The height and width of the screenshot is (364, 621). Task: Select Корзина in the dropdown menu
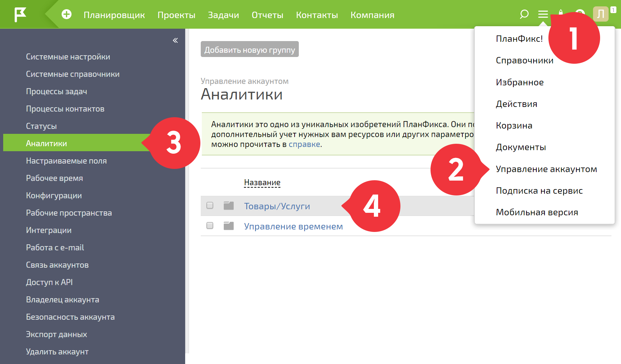click(x=514, y=126)
